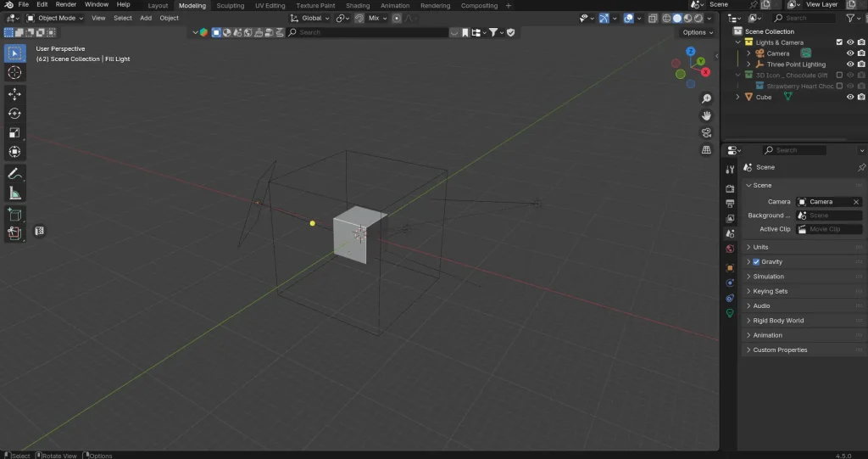This screenshot has width=868, height=459.
Task: Uncheck the Lights & Camera collection checkbox
Action: (x=839, y=42)
